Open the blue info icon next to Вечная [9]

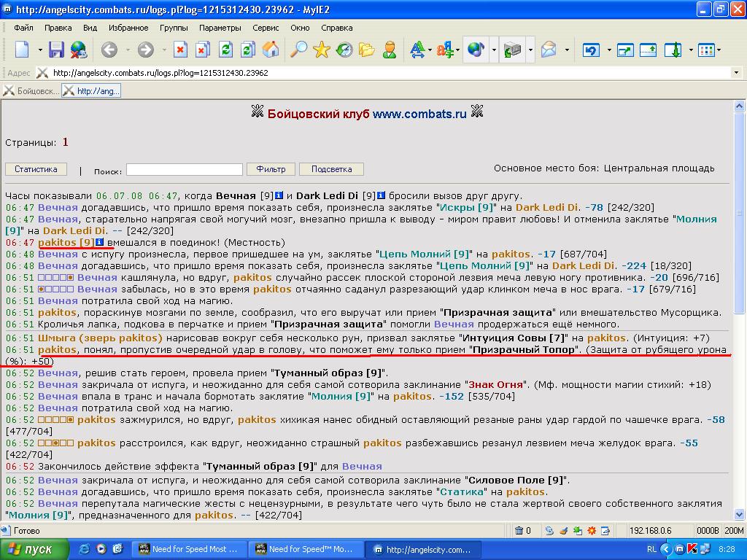click(x=279, y=195)
